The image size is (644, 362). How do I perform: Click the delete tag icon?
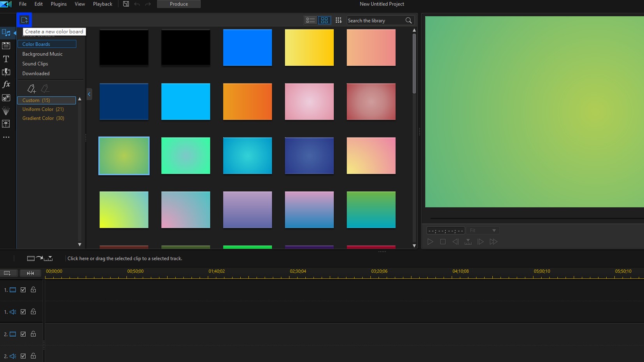coord(45,89)
